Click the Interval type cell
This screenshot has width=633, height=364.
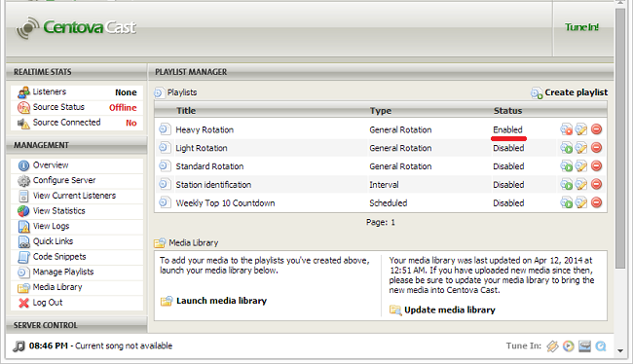point(384,185)
